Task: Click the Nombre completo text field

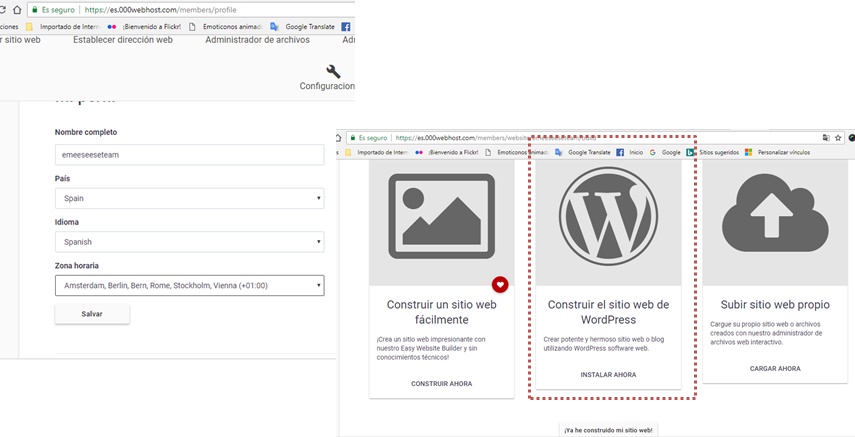Action: 190,154
